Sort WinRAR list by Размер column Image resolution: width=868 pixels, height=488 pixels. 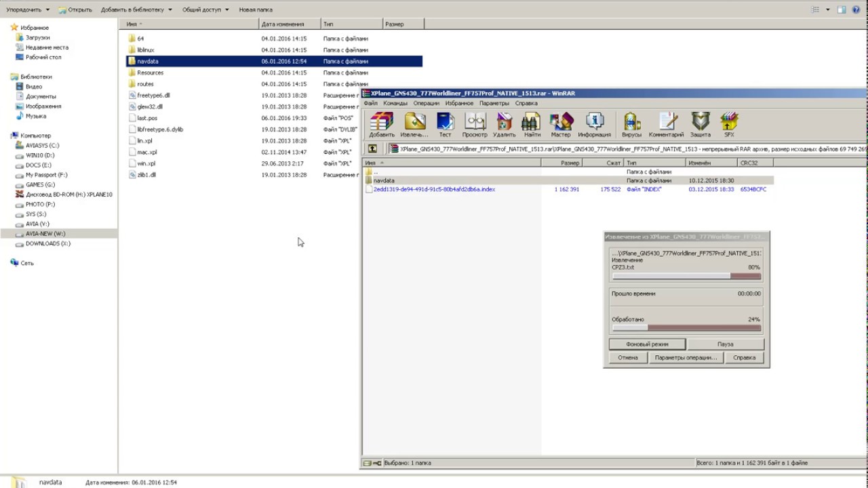point(561,163)
